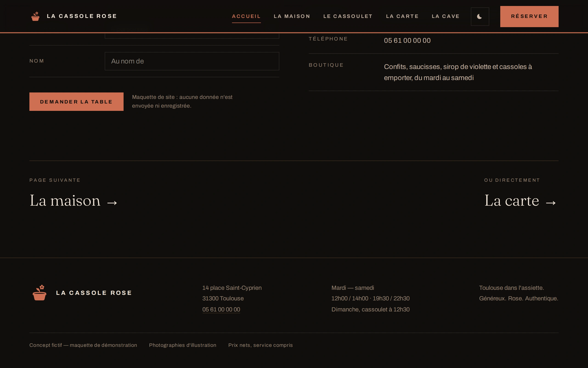Click the Réserver button in header

(x=529, y=17)
